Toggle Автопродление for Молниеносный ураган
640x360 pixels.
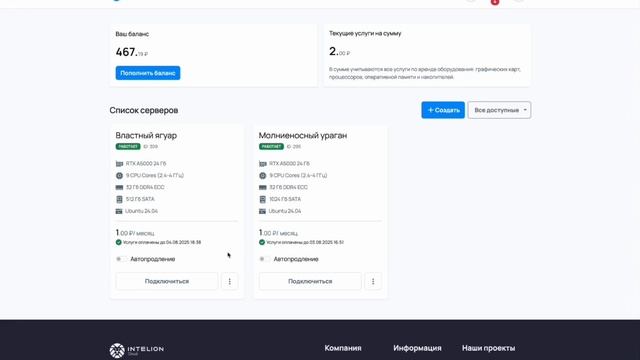[264, 259]
